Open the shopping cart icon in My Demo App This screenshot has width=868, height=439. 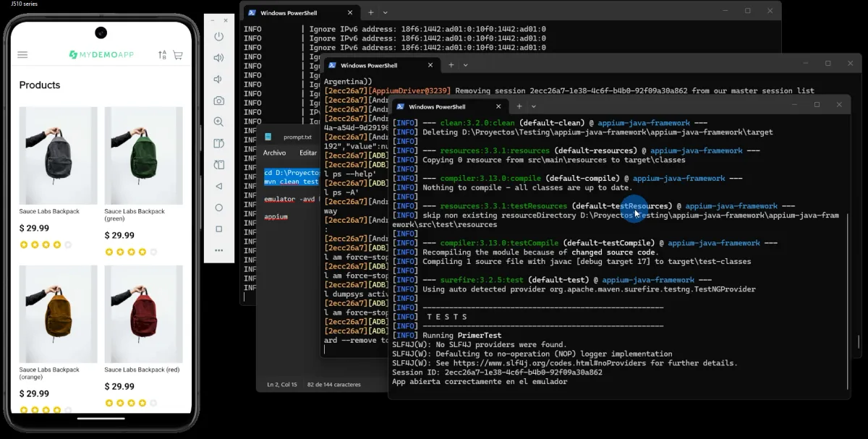(x=178, y=55)
